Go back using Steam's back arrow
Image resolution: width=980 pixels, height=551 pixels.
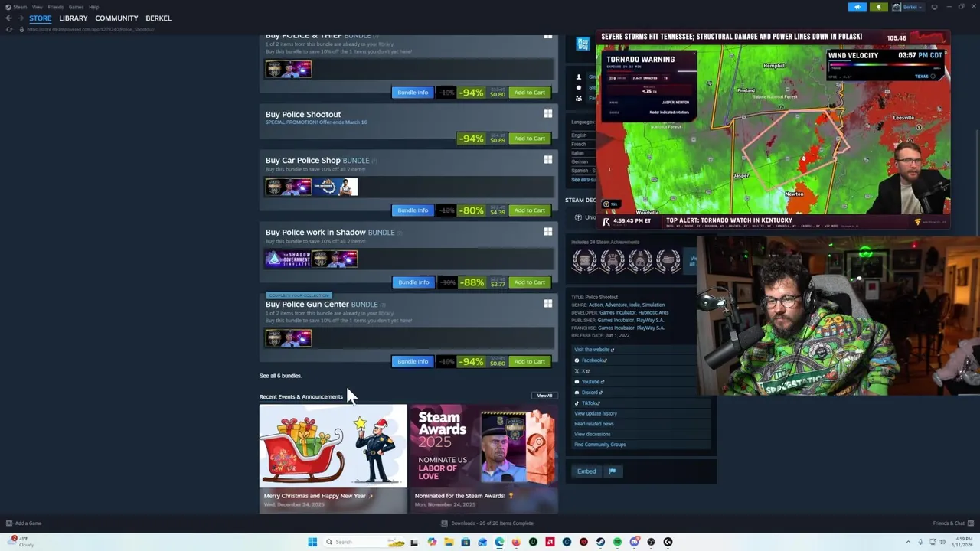tap(8, 18)
